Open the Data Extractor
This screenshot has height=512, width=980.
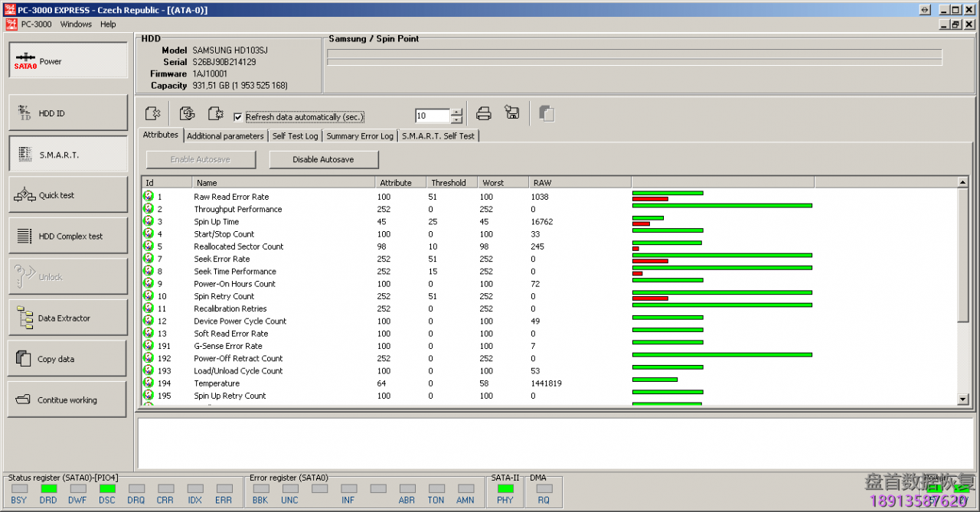67,318
